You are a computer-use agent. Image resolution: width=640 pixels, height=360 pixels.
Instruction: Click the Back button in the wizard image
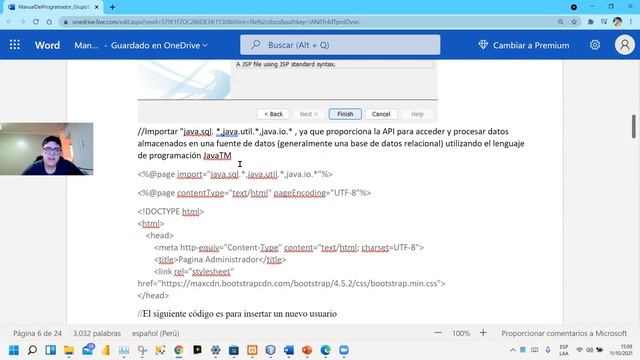[x=273, y=114]
